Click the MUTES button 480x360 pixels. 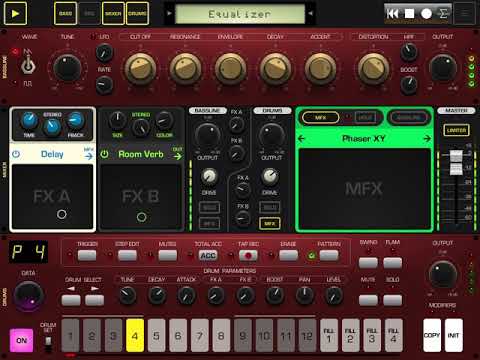(168, 255)
